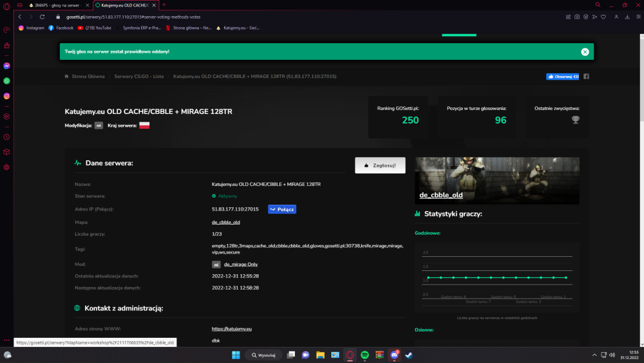Close the Katujemy.eu OLD CACHE tab
644x363 pixels.
[154, 5]
